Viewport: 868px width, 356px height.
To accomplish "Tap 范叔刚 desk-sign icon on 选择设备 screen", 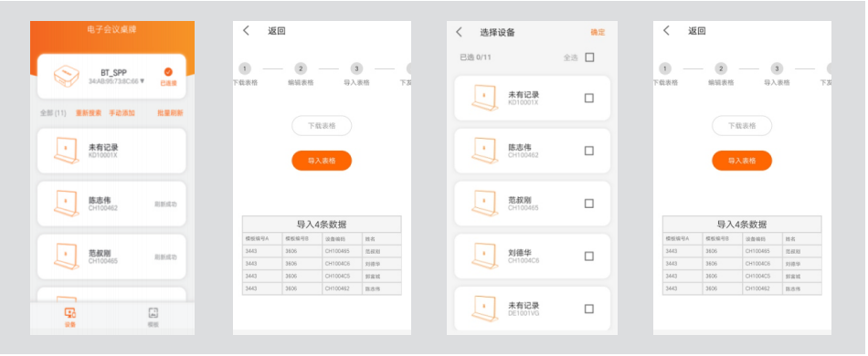I will pos(485,204).
